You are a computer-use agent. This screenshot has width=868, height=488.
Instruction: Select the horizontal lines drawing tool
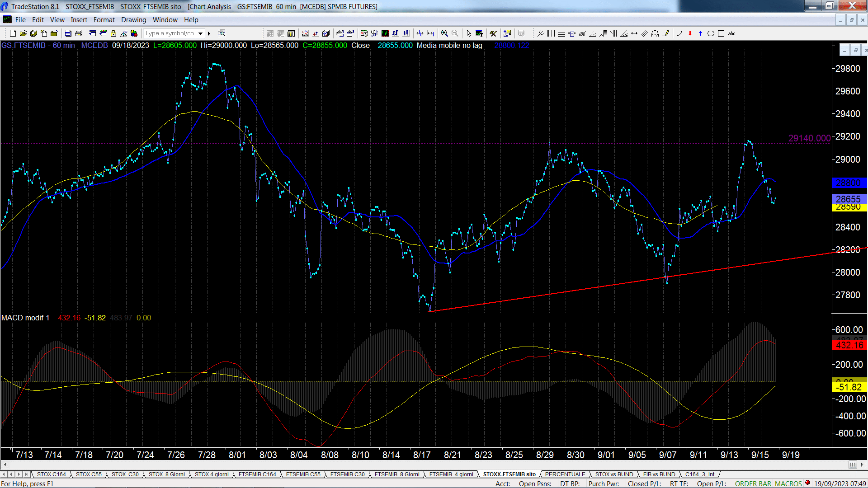561,33
